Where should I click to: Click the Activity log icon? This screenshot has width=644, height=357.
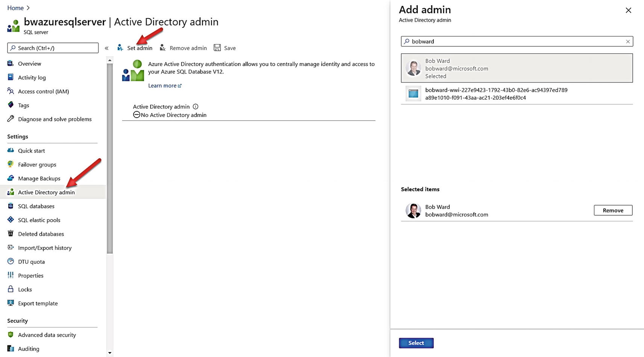pos(11,77)
